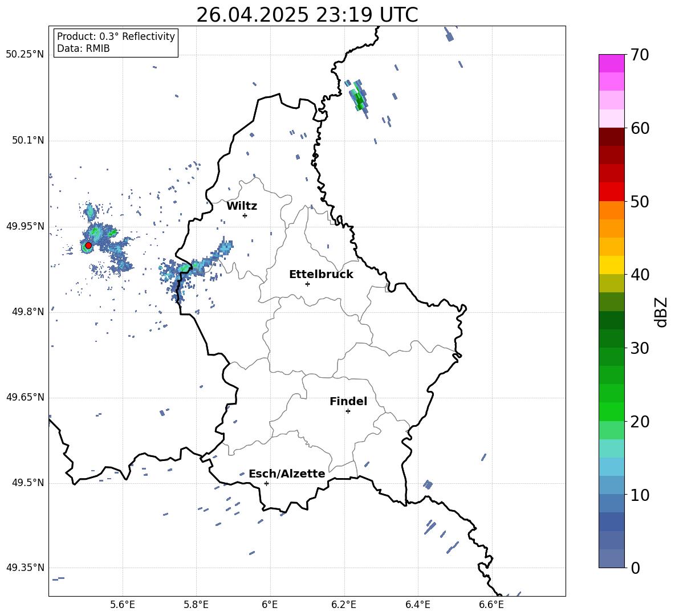Select the Findel station label
Screen dimensions: 675x616
point(348,401)
